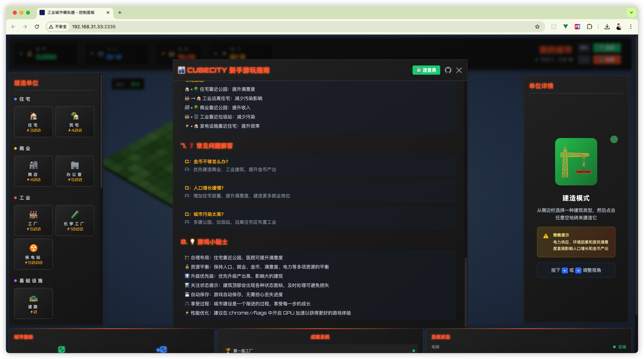Open a new browser tab
The width and height of the screenshot is (644, 359).
coord(120,13)
